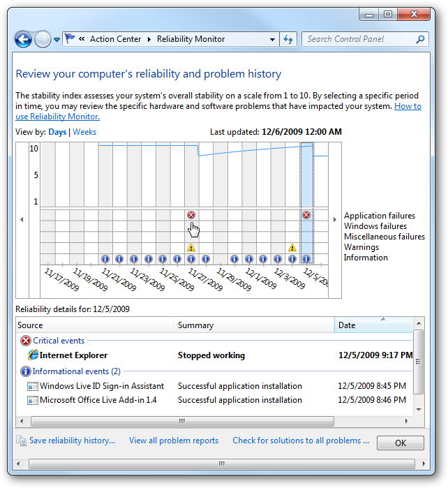
Task: Switch chart view to Days
Action: (x=57, y=132)
